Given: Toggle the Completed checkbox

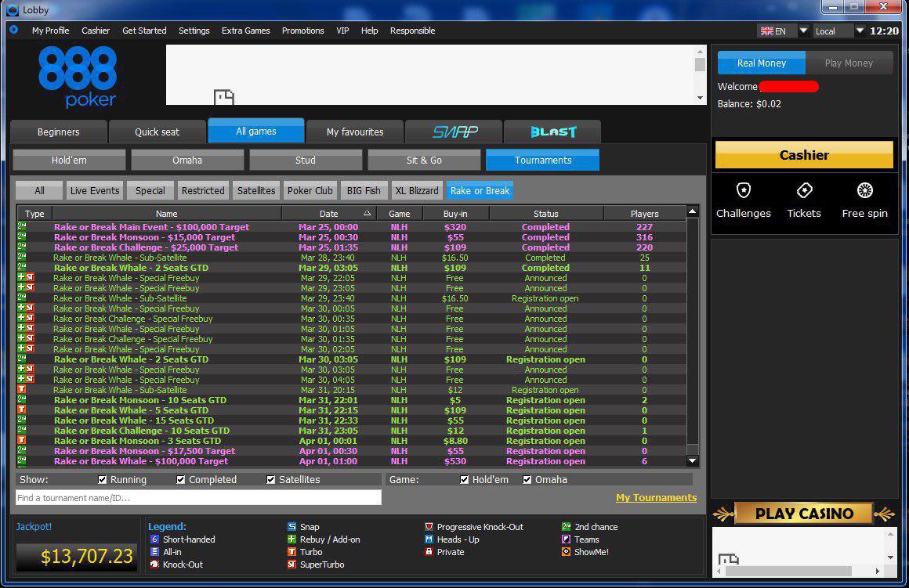Looking at the screenshot, I should pyautogui.click(x=181, y=480).
